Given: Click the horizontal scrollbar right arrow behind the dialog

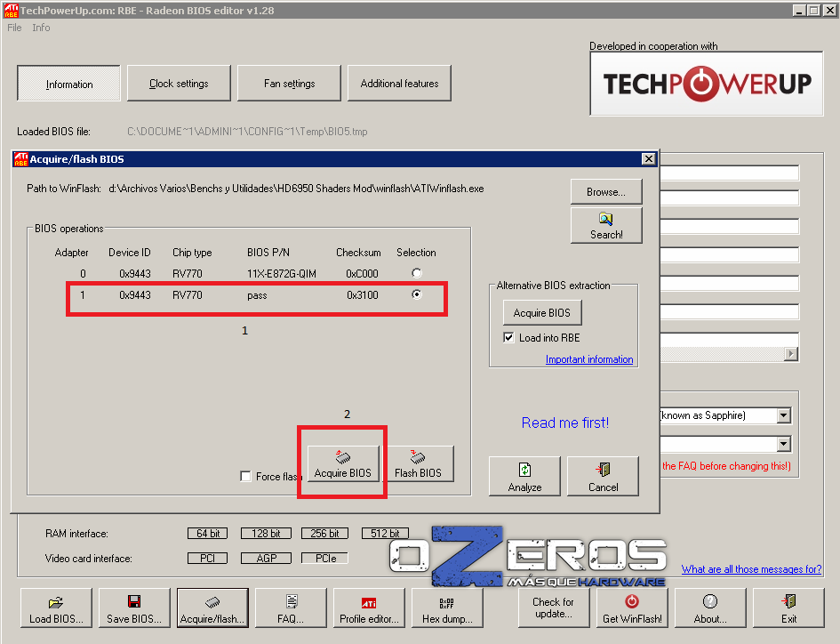Looking at the screenshot, I should click(x=791, y=353).
